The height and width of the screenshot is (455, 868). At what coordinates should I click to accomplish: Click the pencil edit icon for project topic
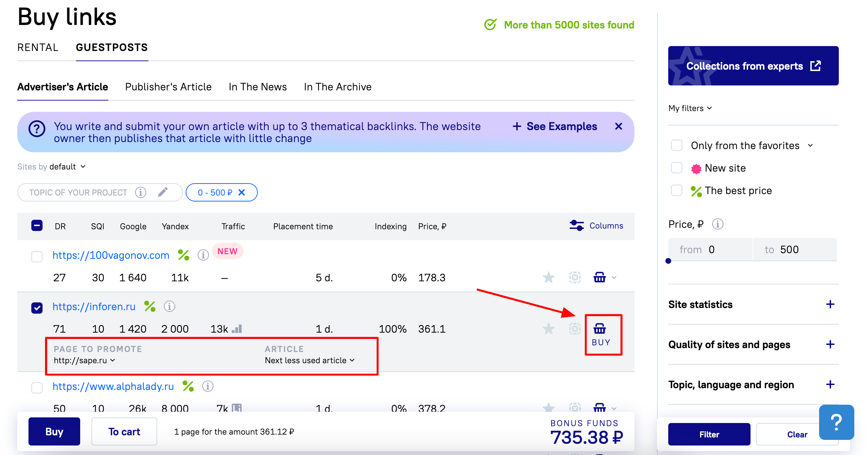coord(163,192)
